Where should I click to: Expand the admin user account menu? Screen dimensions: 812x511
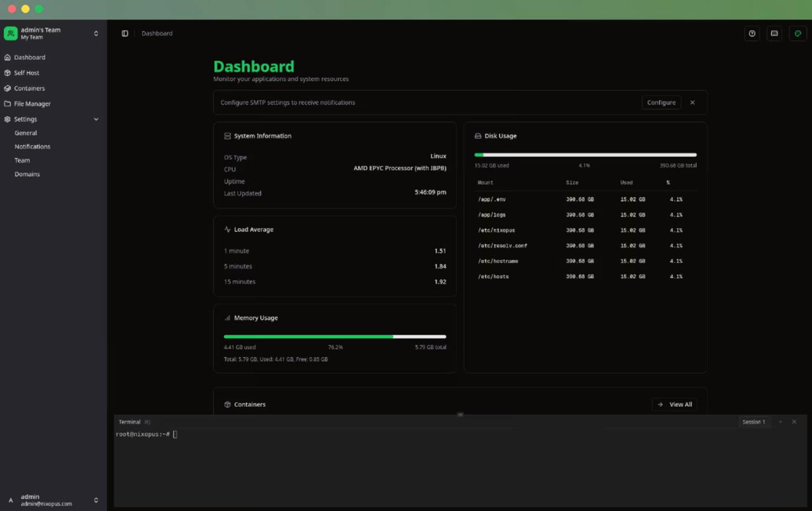coord(96,500)
